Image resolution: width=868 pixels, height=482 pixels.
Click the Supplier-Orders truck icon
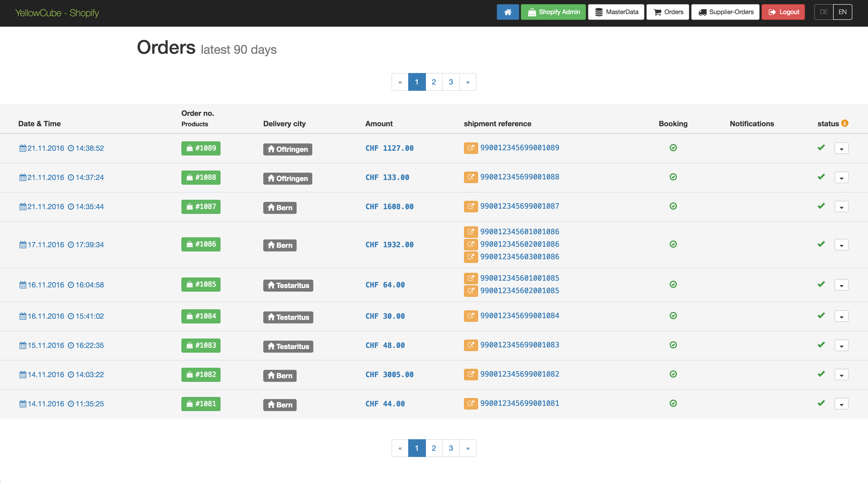click(x=703, y=12)
